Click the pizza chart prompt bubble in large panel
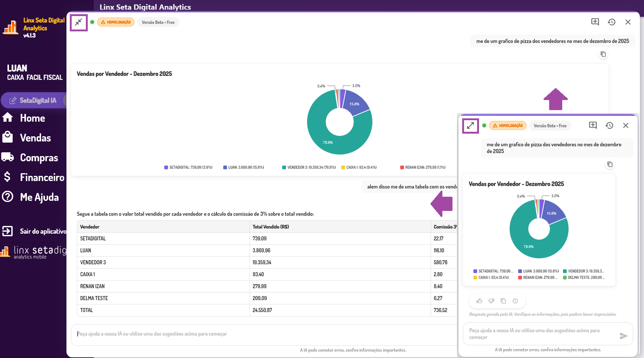The image size is (644, 358). click(553, 41)
